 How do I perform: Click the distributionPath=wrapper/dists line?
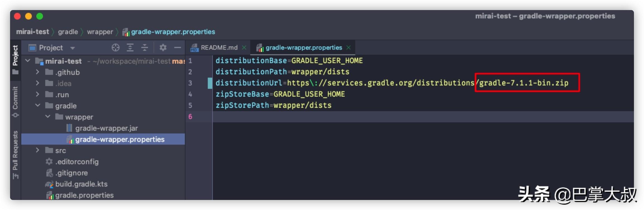pos(282,72)
